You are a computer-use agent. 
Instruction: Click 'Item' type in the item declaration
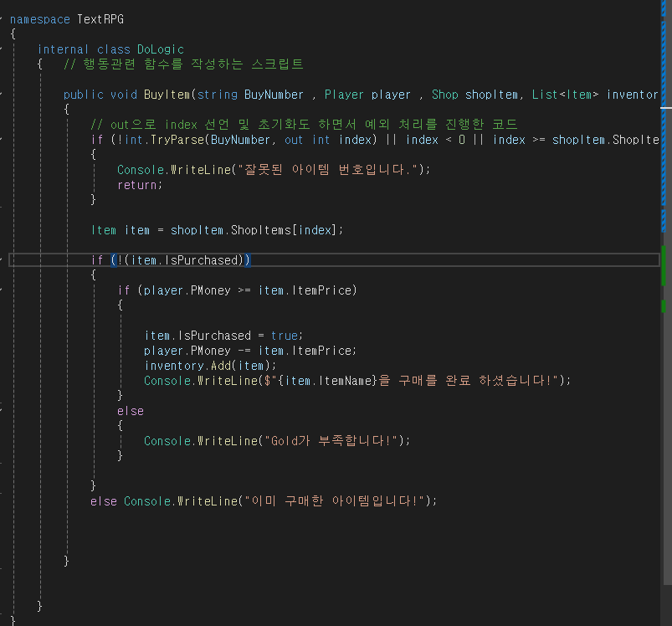click(103, 230)
